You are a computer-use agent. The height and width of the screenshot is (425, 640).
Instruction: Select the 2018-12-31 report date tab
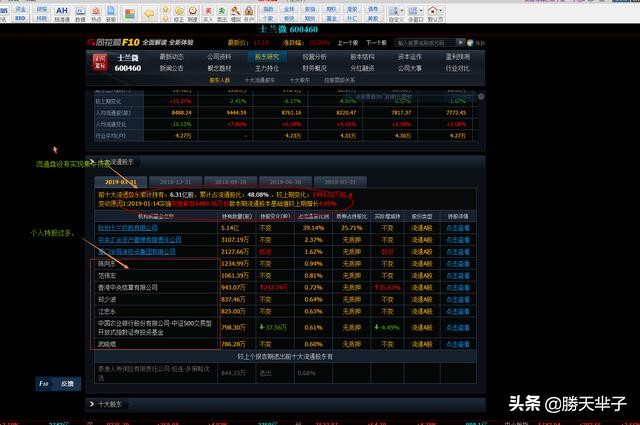[176, 182]
